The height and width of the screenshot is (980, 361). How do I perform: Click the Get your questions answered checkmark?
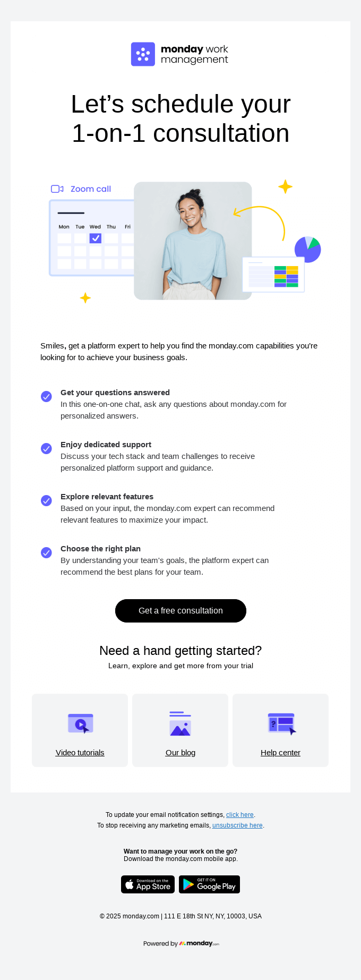point(46,397)
